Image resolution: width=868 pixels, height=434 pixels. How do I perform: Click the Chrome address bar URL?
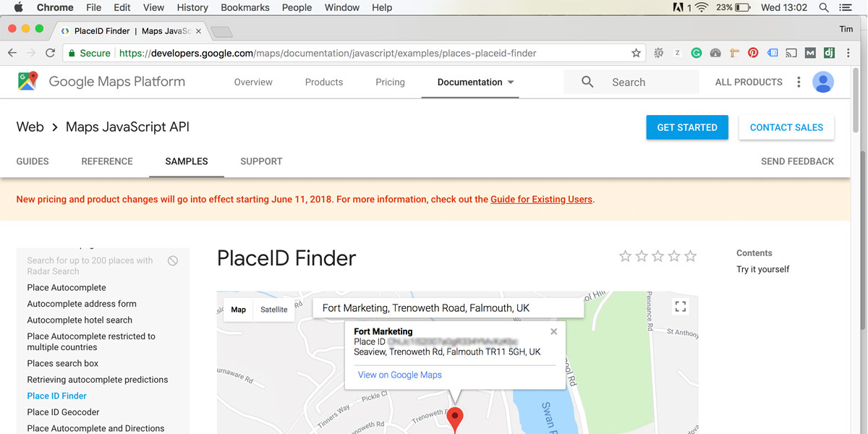(328, 53)
